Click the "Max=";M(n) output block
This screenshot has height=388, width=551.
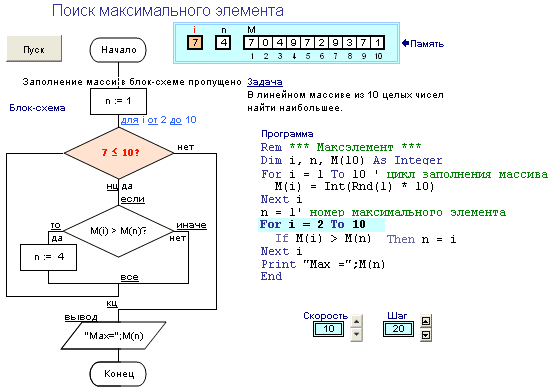pos(114,336)
